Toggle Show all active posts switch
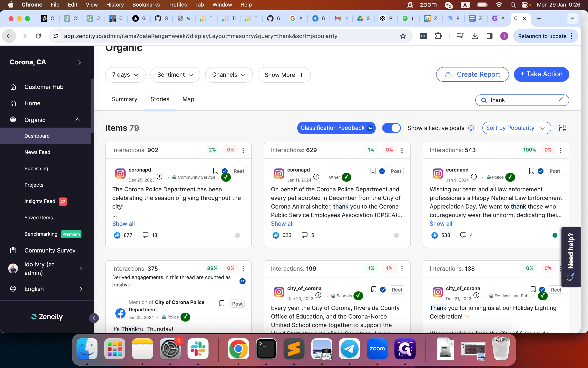Image resolution: width=588 pixels, height=368 pixels. (x=391, y=128)
